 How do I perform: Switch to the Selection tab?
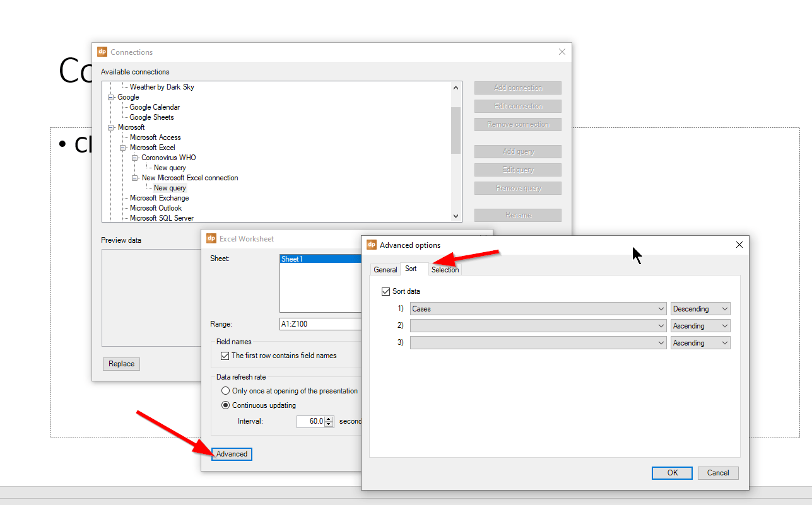(x=445, y=270)
